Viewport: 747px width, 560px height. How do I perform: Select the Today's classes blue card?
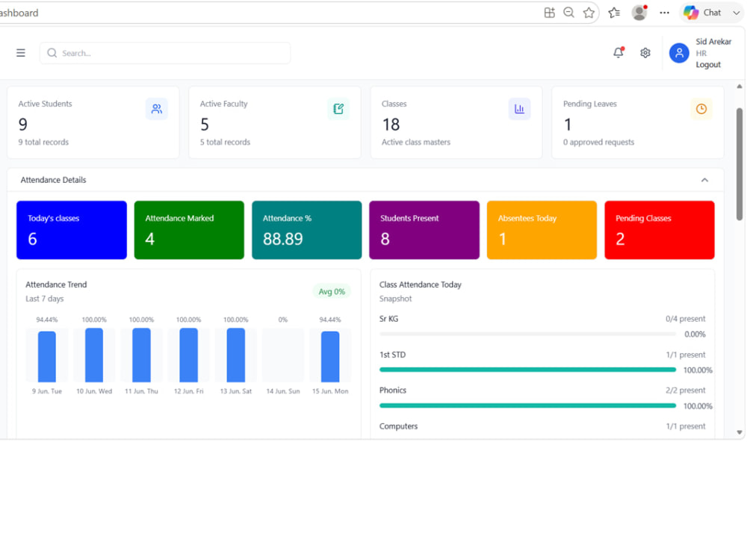click(72, 230)
